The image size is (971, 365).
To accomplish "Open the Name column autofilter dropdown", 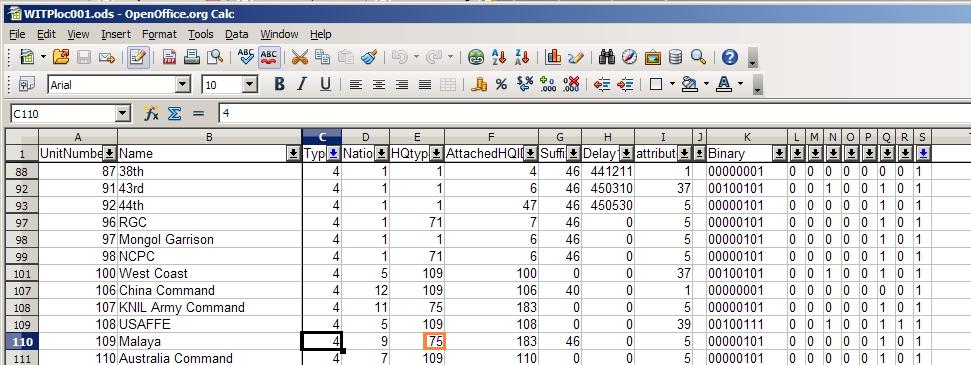I will (x=294, y=153).
